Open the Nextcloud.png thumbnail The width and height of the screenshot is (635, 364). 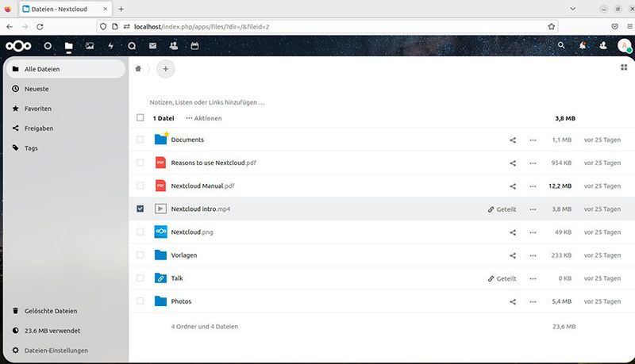(161, 232)
